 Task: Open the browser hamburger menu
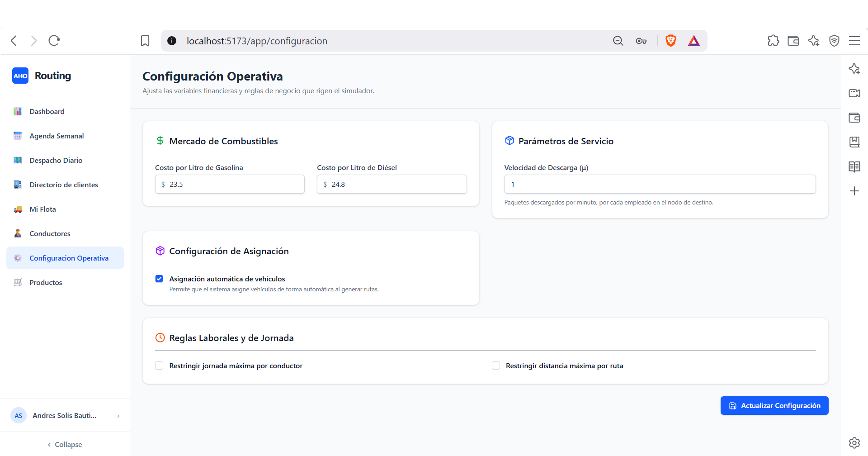[x=854, y=41]
